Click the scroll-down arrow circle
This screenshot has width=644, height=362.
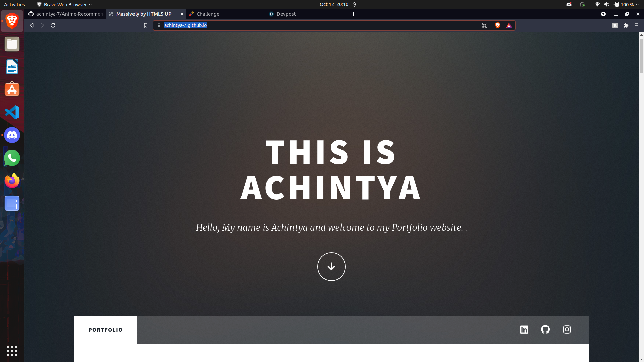331,266
